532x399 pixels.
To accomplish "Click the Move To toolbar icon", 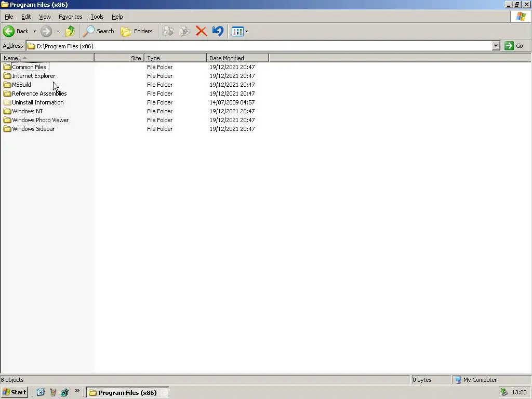I will [168, 31].
